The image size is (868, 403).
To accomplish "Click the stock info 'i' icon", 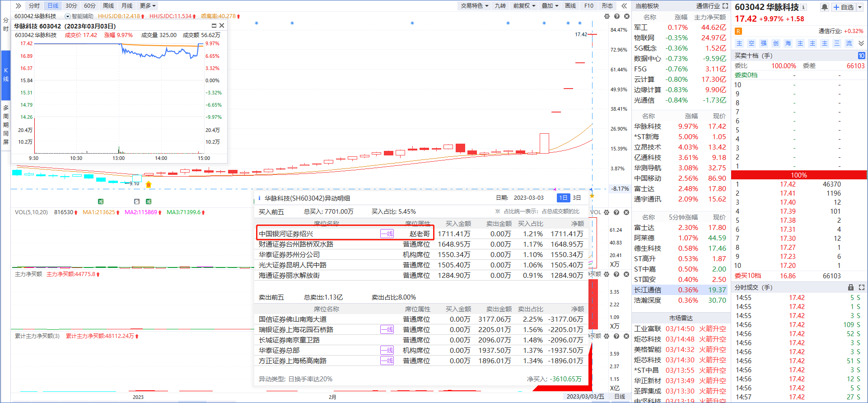I will (x=804, y=7).
